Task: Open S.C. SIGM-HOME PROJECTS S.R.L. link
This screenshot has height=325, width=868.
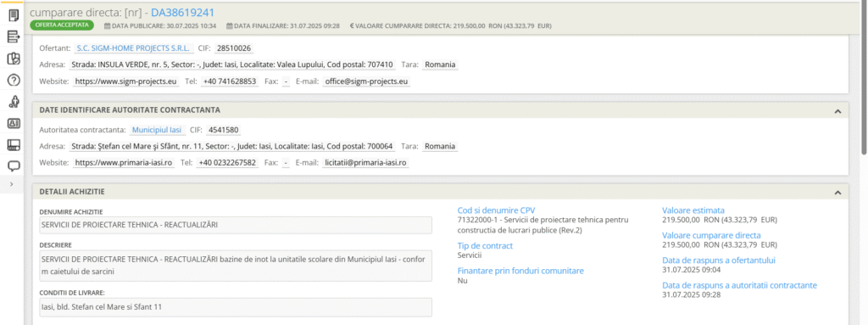Action: point(133,48)
